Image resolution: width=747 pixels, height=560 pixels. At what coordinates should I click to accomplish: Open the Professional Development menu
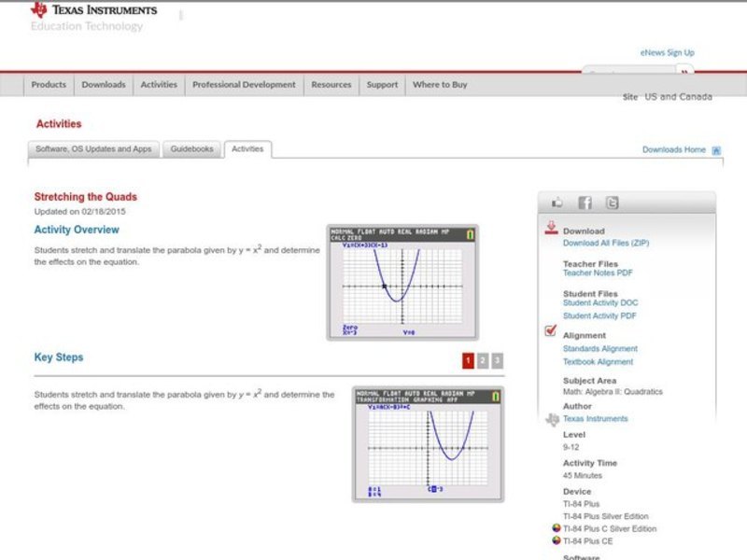[244, 85]
